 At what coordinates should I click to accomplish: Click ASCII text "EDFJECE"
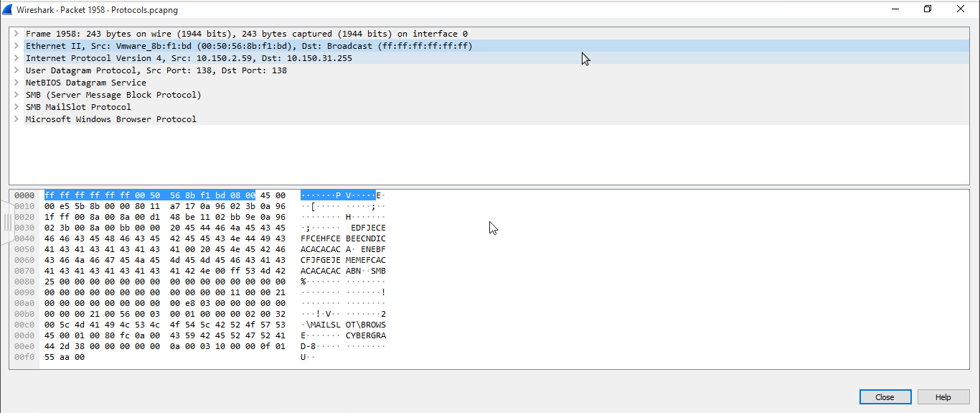[368, 228]
